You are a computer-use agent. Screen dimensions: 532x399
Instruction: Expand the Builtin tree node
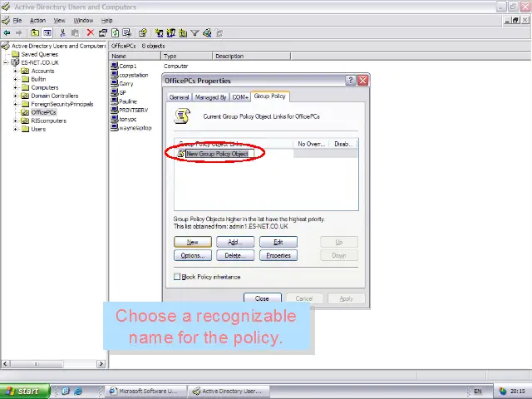15,79
